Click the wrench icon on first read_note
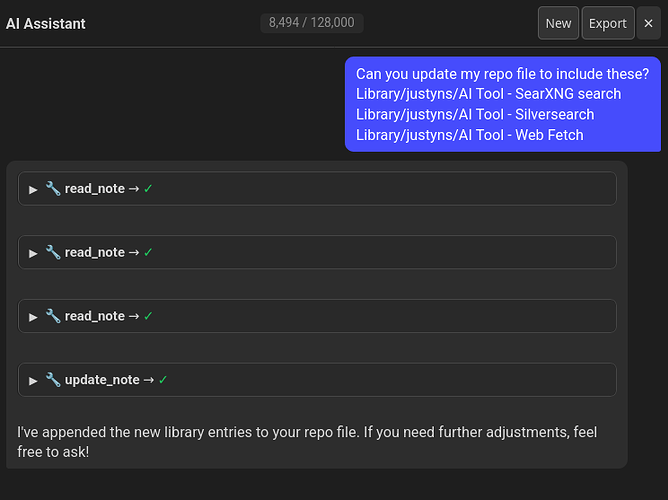This screenshot has height=500, width=668. [53, 188]
